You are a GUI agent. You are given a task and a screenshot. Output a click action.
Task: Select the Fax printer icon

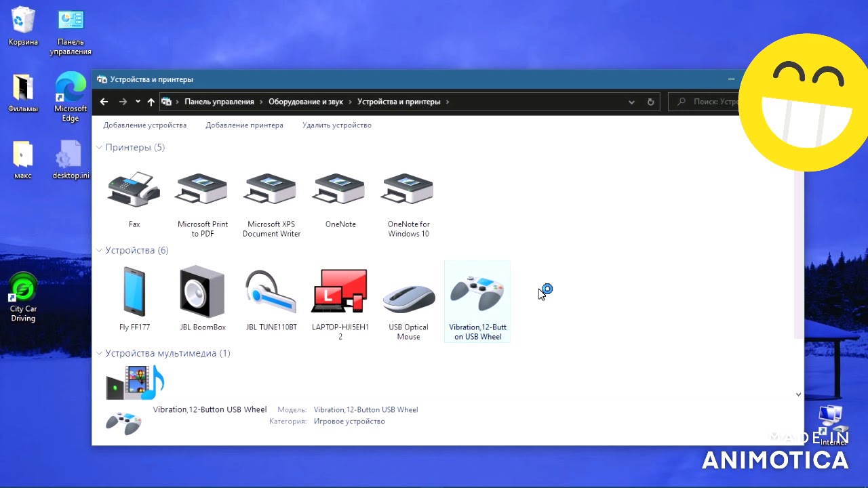[134, 190]
